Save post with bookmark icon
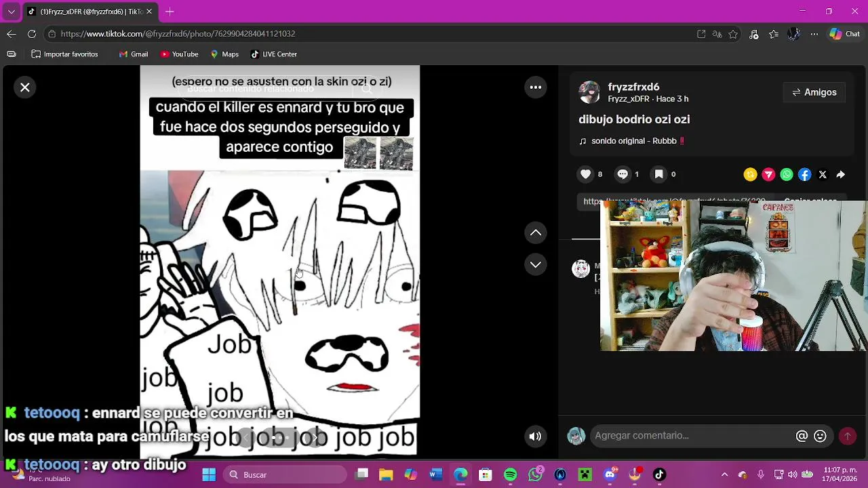The height and width of the screenshot is (488, 868). tap(658, 174)
